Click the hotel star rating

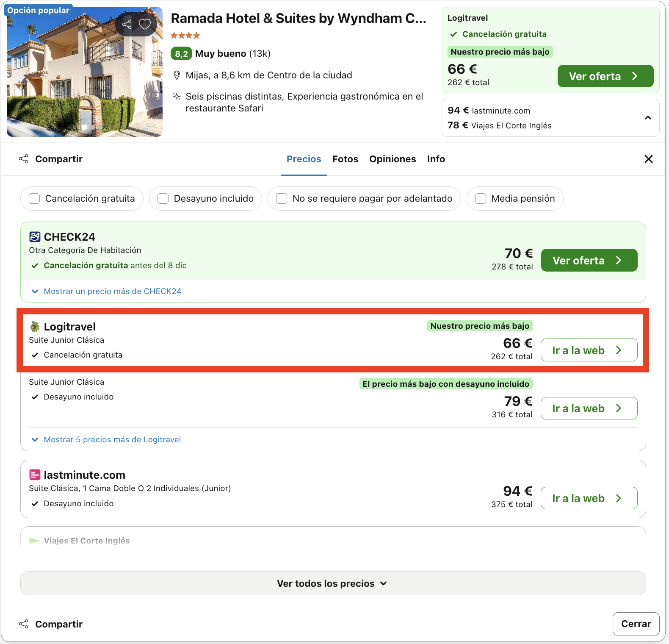(x=185, y=36)
